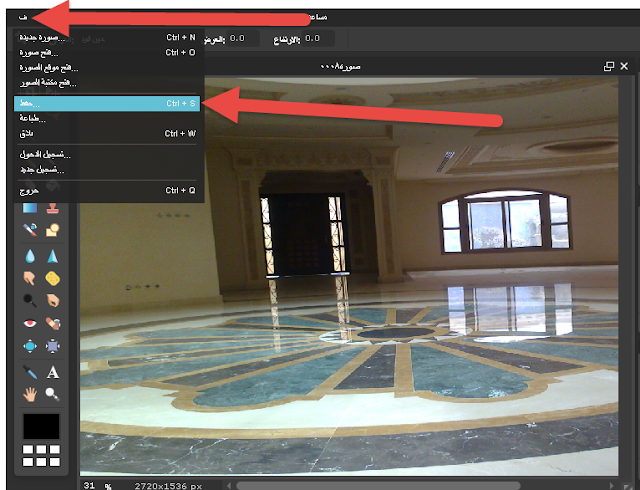
Task: Select the Bloat tool
Action: pos(30,346)
